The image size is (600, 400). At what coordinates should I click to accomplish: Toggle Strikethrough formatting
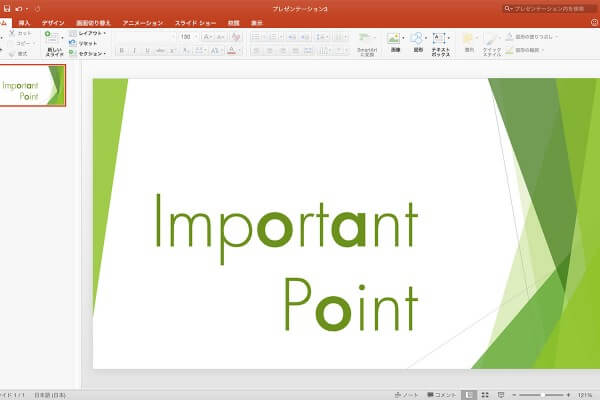pos(160,51)
